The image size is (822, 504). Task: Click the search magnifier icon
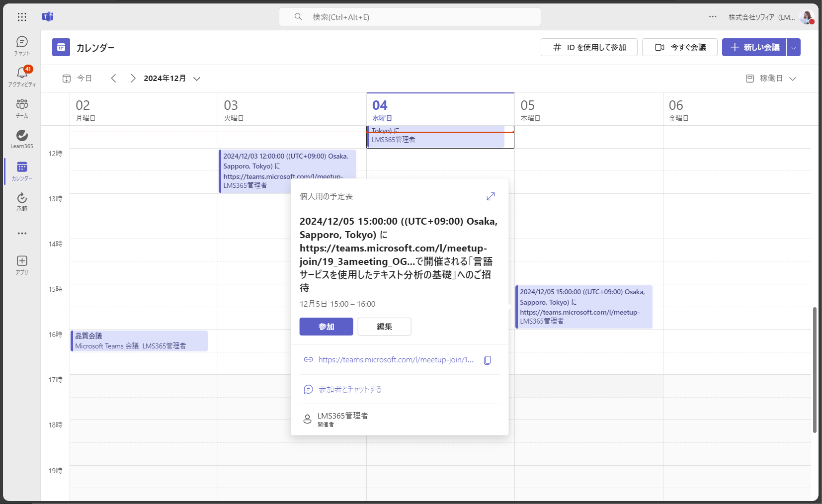[298, 17]
